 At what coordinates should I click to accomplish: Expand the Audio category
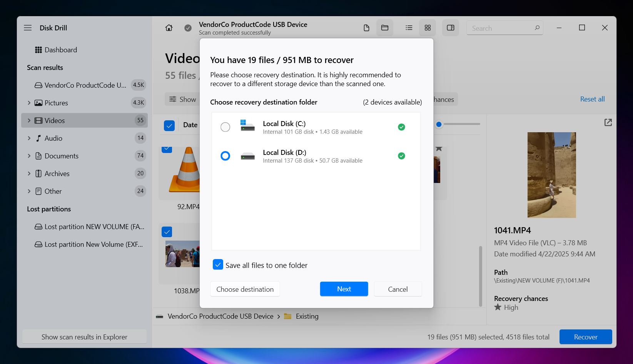[x=29, y=138]
